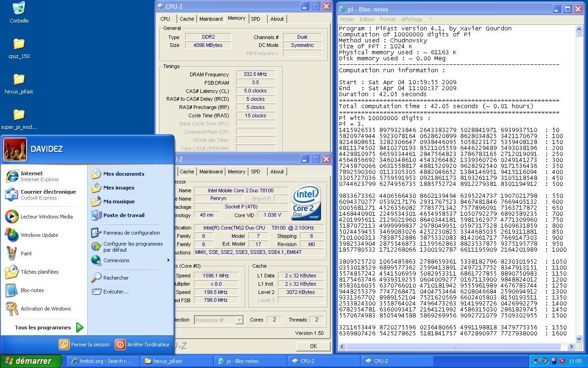This screenshot has height=368, width=588.
Task: Select the cpuz_150 desktop folder
Action: click(19, 48)
